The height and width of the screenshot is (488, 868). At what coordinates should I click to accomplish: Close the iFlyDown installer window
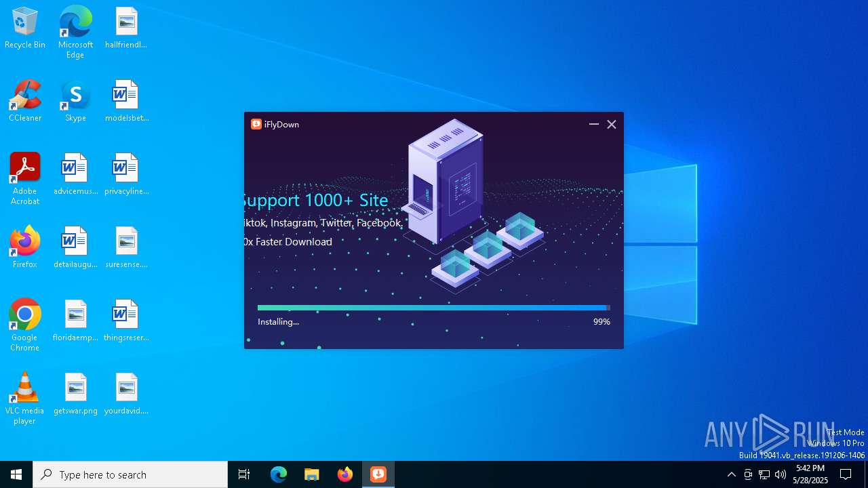[x=612, y=124]
